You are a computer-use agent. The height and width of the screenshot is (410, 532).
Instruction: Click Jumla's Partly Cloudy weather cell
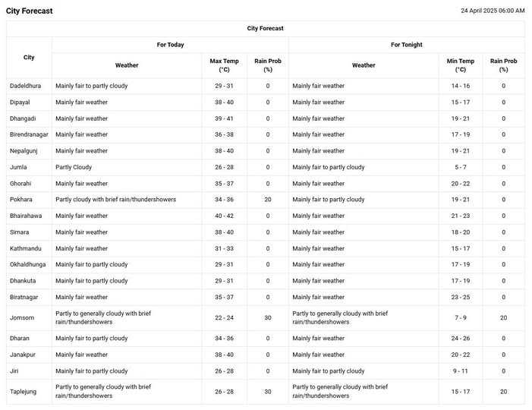click(74, 167)
